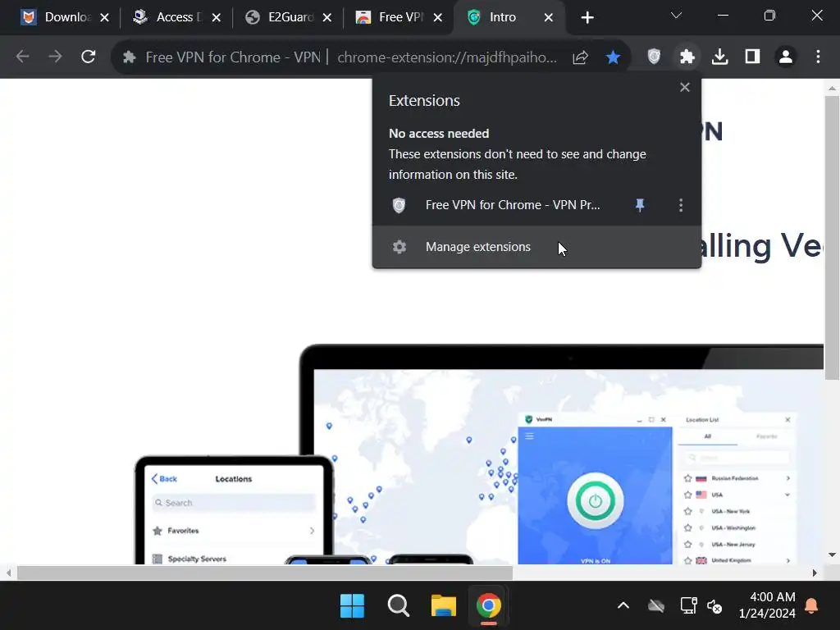Image resolution: width=840 pixels, height=630 pixels.
Task: Show hidden system tray icons
Action: point(623,606)
